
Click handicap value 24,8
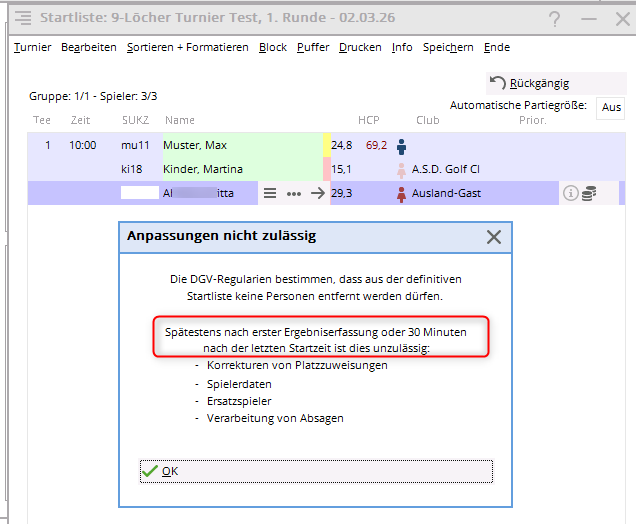click(x=342, y=145)
